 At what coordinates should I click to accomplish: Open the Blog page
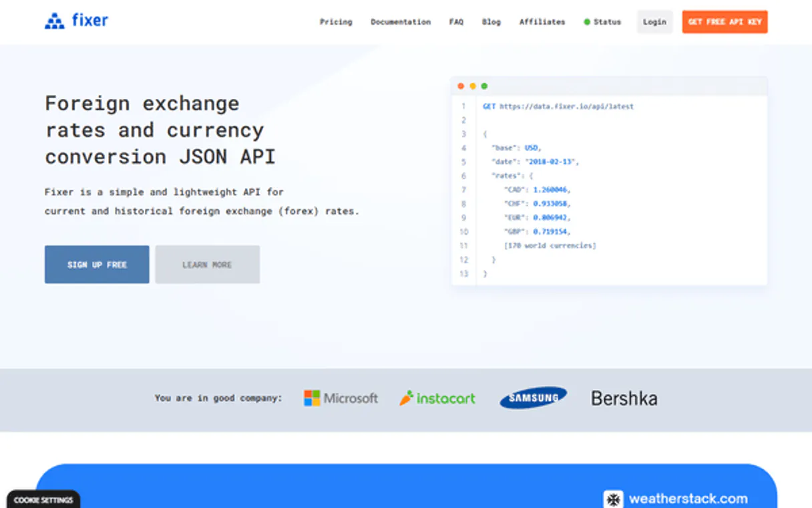491,21
